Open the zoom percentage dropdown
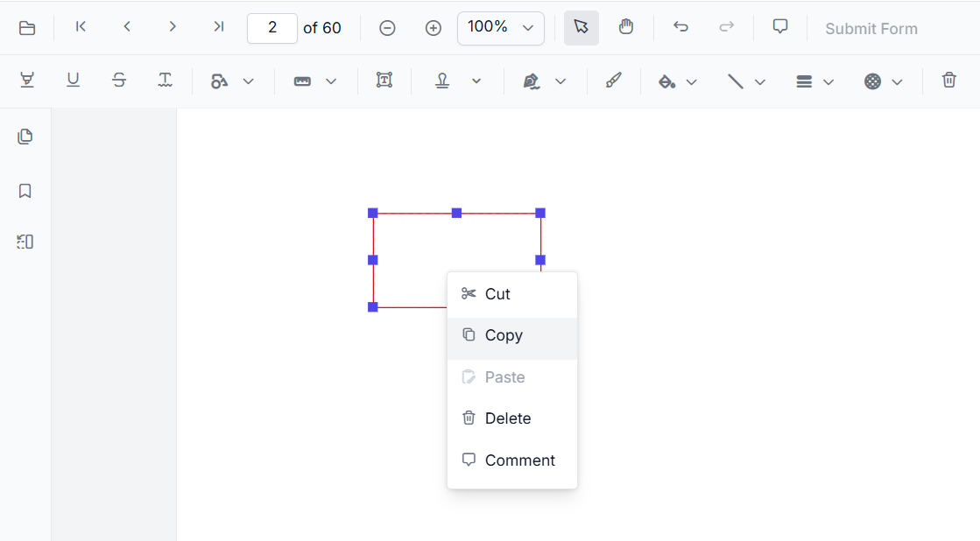The width and height of the screenshot is (980, 541). [x=501, y=27]
